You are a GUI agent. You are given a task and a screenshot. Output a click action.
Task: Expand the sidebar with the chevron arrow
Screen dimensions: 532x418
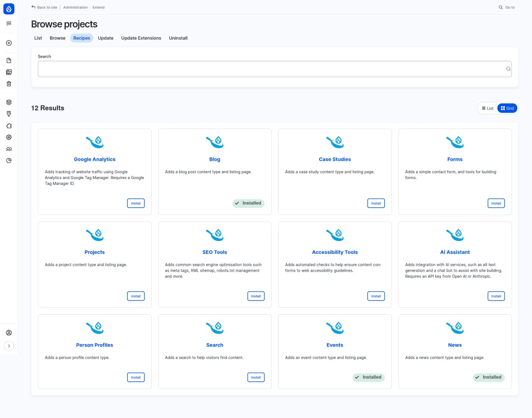point(9,346)
